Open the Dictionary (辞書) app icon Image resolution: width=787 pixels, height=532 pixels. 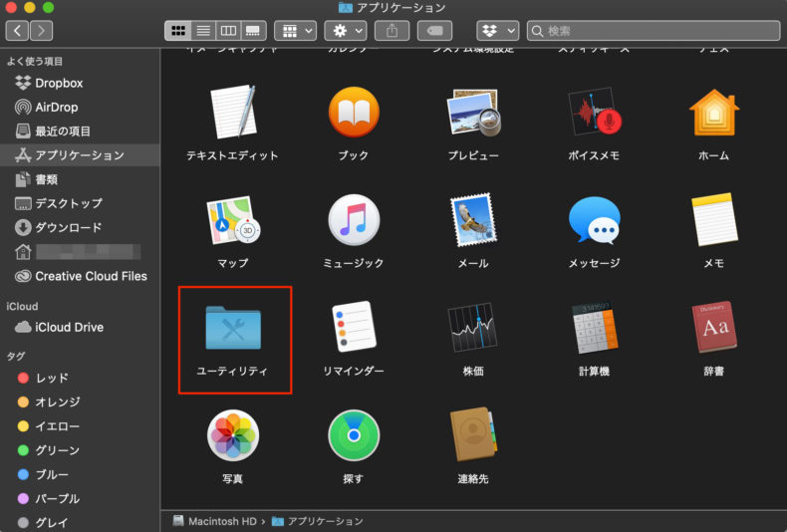(x=714, y=327)
